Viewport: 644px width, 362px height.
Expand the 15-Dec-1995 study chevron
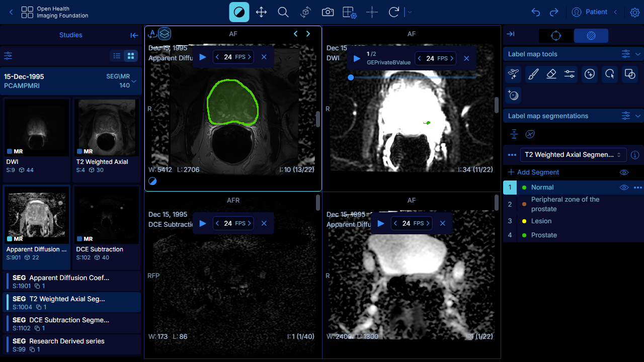pos(134,81)
